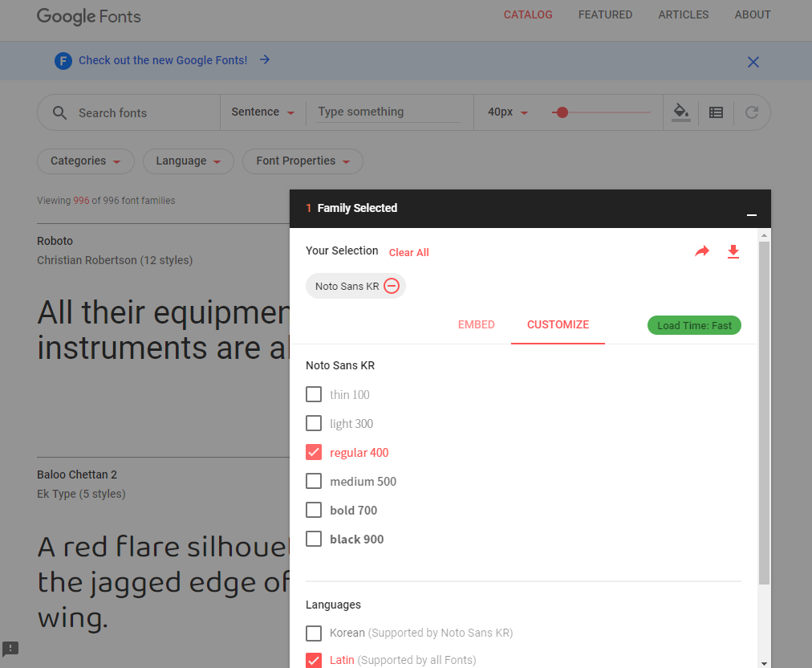Screen dimensions: 812x668
Task: Click the Viewing 996 of 996 families text
Action: click(106, 201)
